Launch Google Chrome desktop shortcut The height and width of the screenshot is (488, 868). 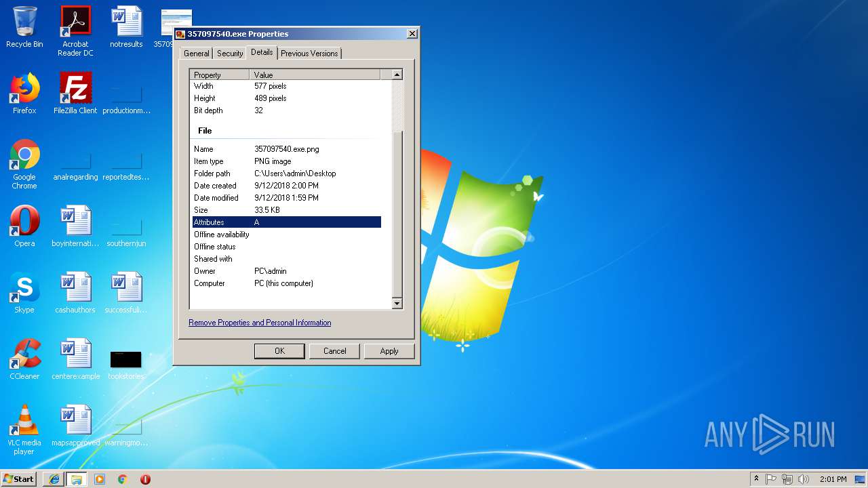point(24,164)
